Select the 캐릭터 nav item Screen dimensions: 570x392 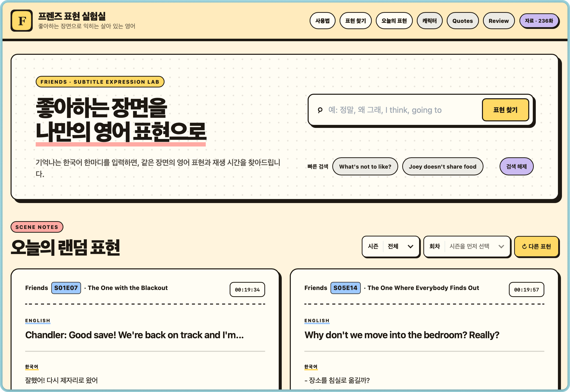pyautogui.click(x=430, y=21)
